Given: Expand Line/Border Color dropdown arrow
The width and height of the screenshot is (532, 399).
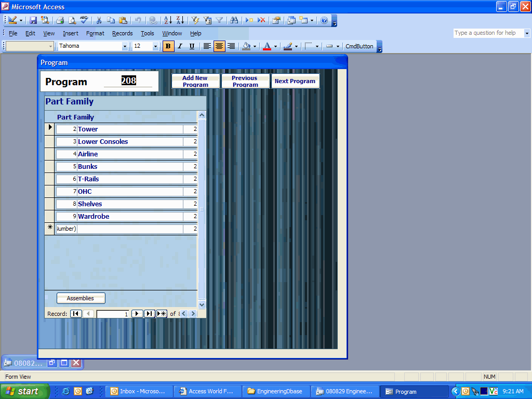Looking at the screenshot, I should 296,46.
